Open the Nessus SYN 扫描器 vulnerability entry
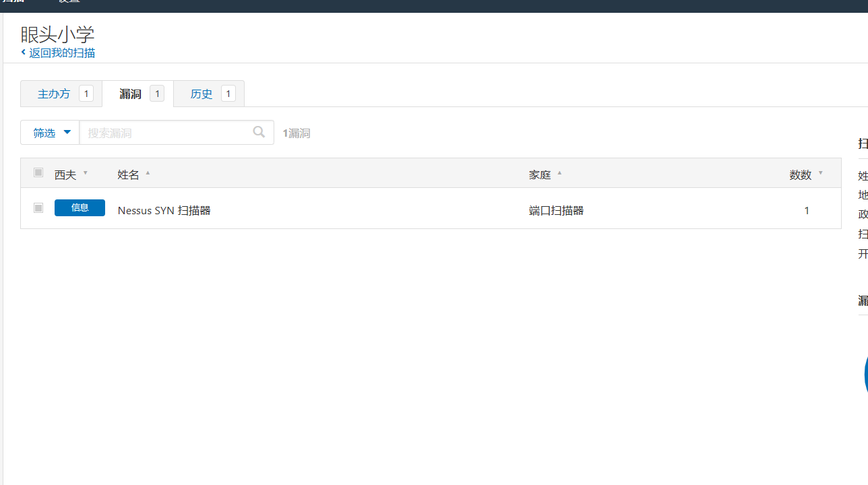The width and height of the screenshot is (868, 485). (164, 210)
